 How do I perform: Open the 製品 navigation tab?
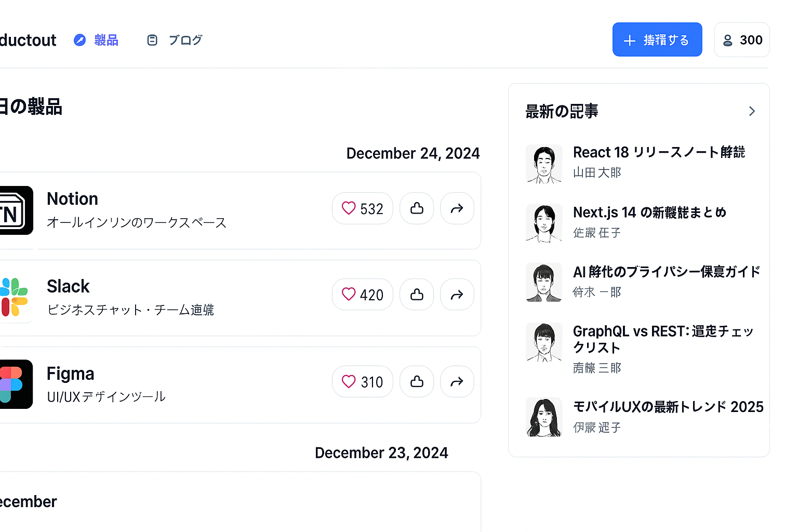(x=96, y=40)
